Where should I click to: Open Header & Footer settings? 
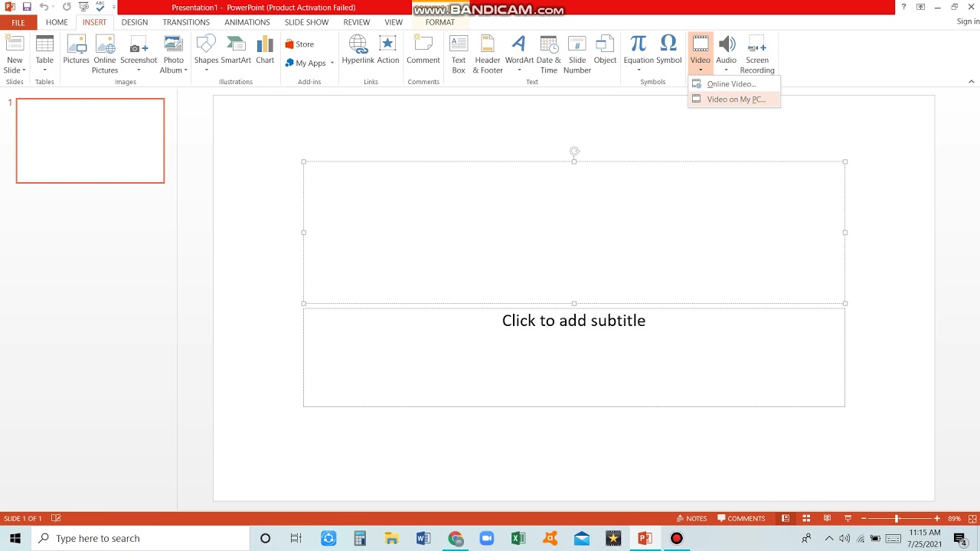488,54
